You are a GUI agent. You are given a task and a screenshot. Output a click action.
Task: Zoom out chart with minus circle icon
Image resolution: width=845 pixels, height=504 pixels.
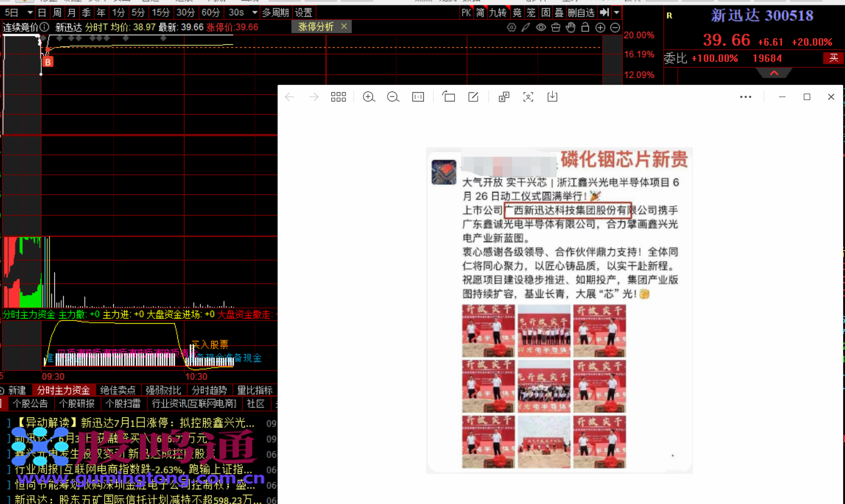pos(615,28)
